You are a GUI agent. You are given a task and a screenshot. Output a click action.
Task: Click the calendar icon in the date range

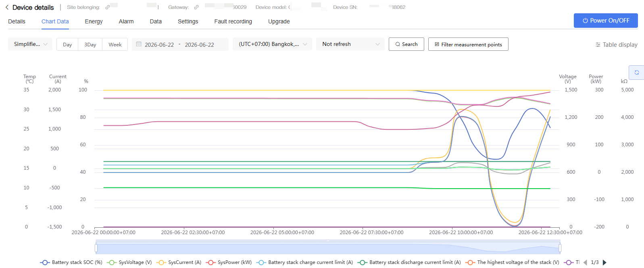pyautogui.click(x=139, y=44)
